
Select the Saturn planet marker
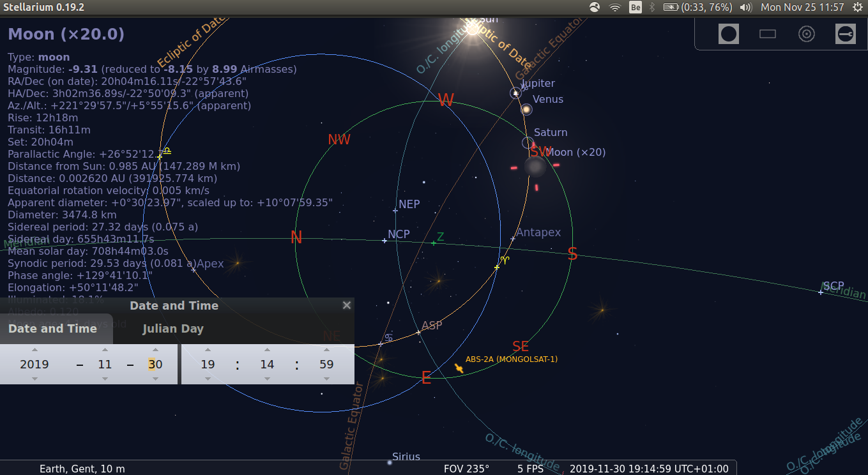click(528, 143)
